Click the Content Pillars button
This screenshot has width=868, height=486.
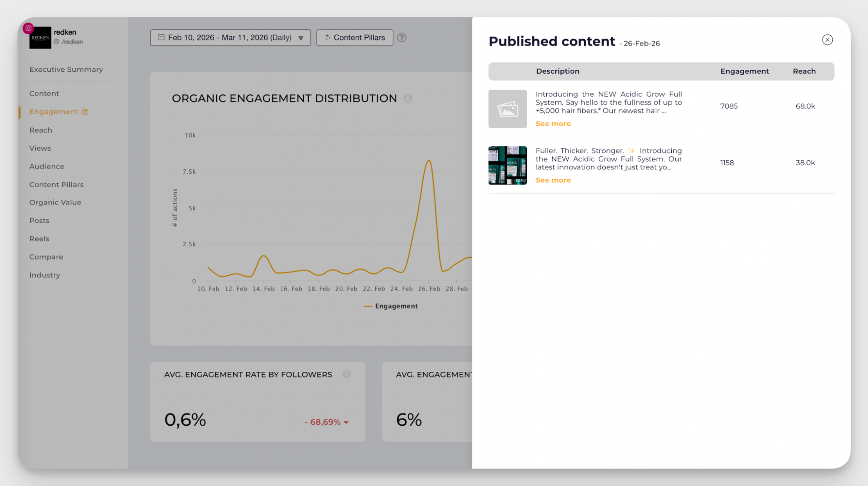(x=354, y=38)
